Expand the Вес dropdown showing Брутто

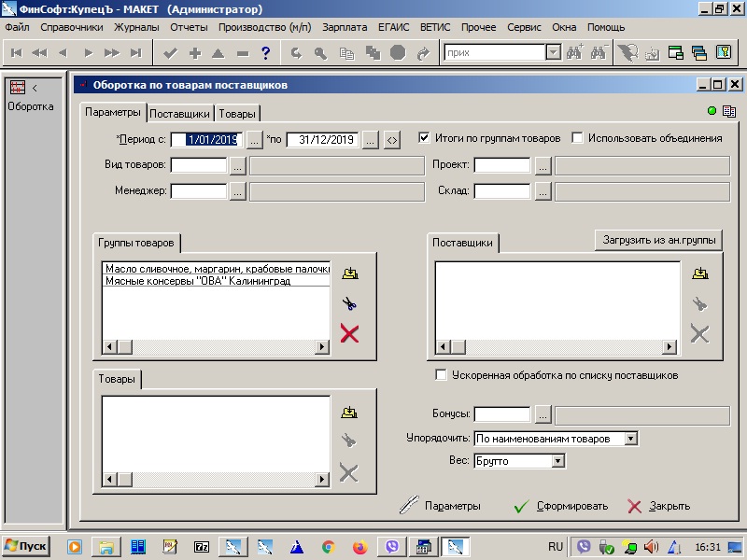[x=558, y=460]
